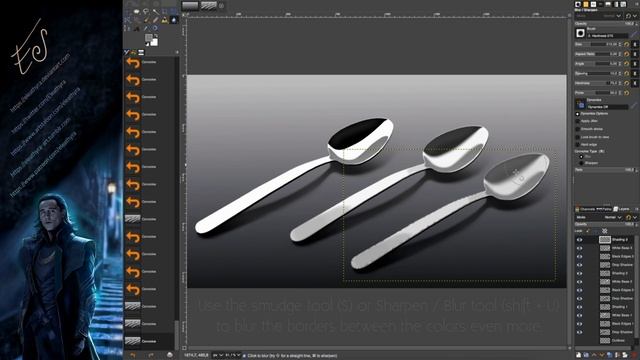
Task: Switch to first image tab thumbnail
Action: [x=190, y=5]
